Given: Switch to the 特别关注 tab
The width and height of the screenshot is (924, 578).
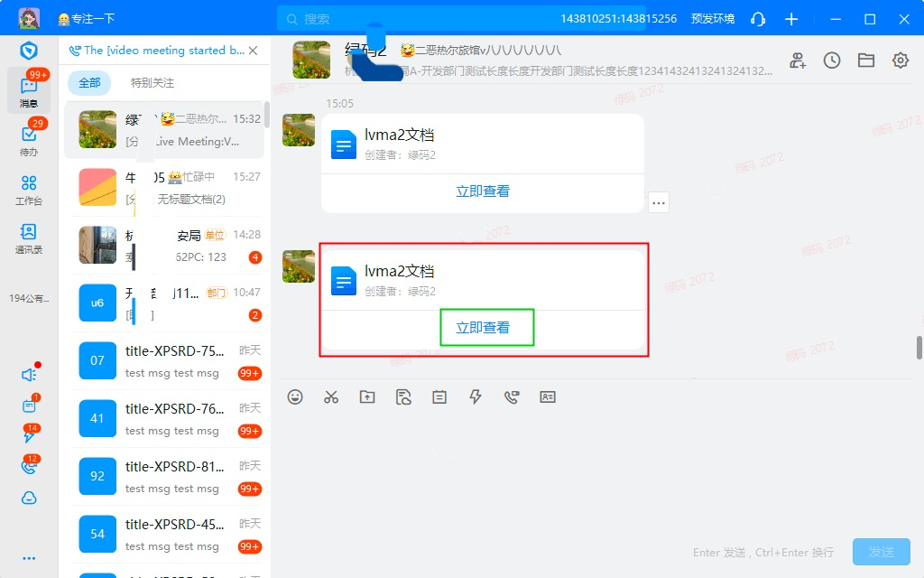Looking at the screenshot, I should (x=152, y=83).
